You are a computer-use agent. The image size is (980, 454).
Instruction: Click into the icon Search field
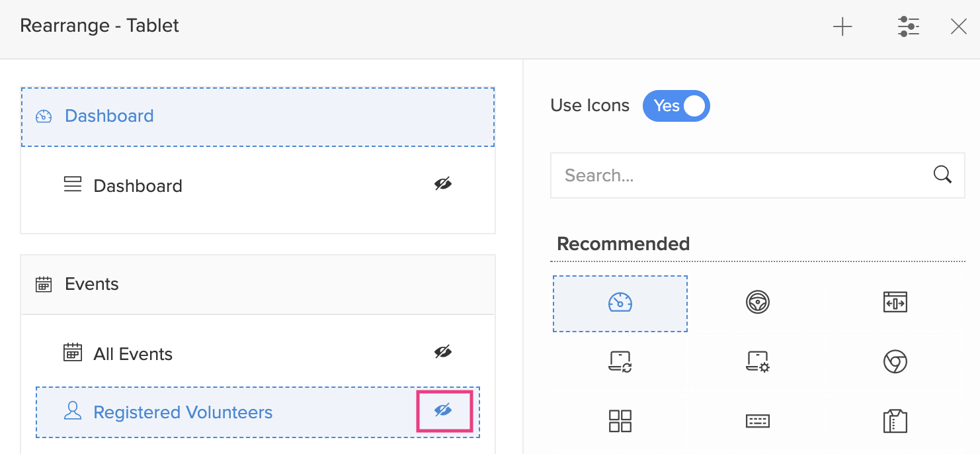741,175
